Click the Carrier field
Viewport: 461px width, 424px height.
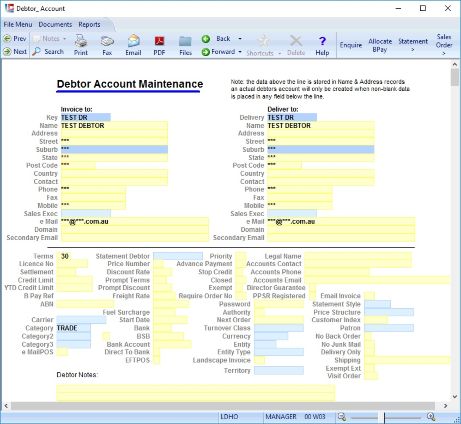pos(81,320)
